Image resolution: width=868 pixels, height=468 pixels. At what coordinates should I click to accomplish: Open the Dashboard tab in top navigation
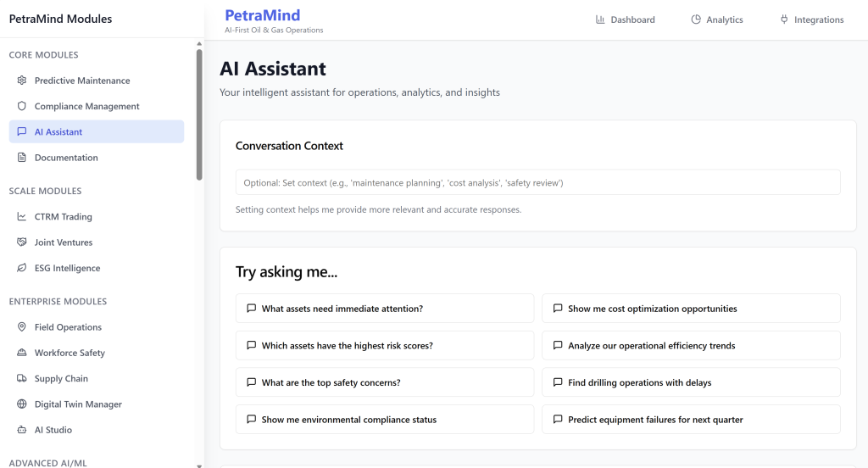point(626,19)
